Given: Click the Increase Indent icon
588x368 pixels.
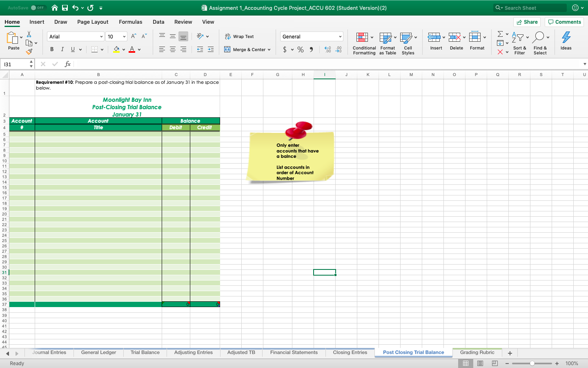Looking at the screenshot, I should point(211,49).
